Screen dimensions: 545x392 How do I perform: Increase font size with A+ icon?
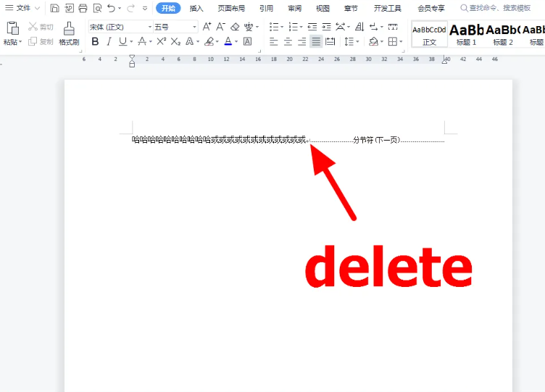(x=207, y=27)
